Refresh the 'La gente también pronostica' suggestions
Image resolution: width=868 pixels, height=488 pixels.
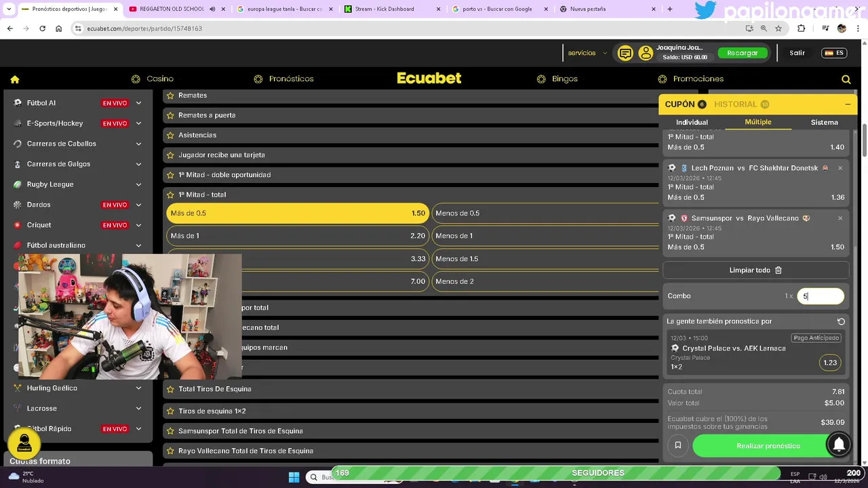tap(841, 321)
